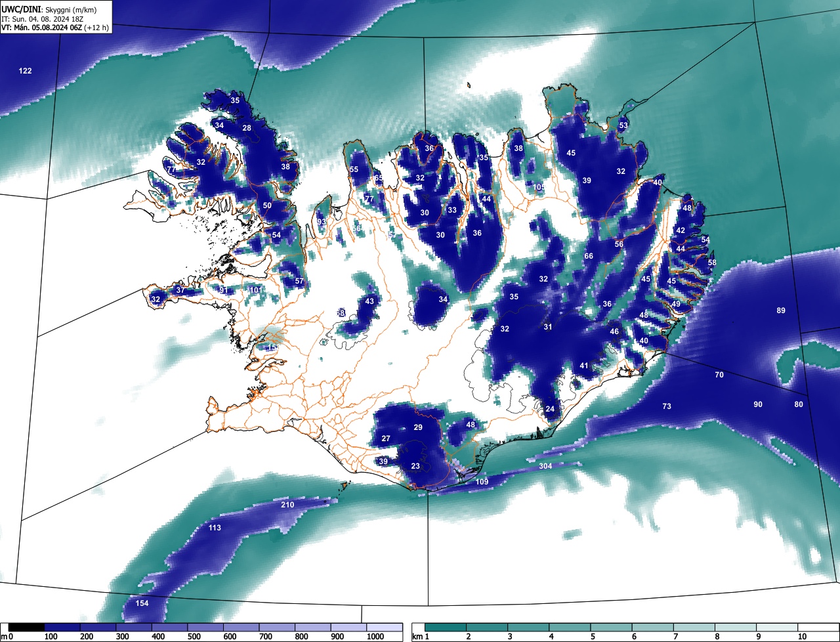Click the offshore value 90

click(x=758, y=404)
